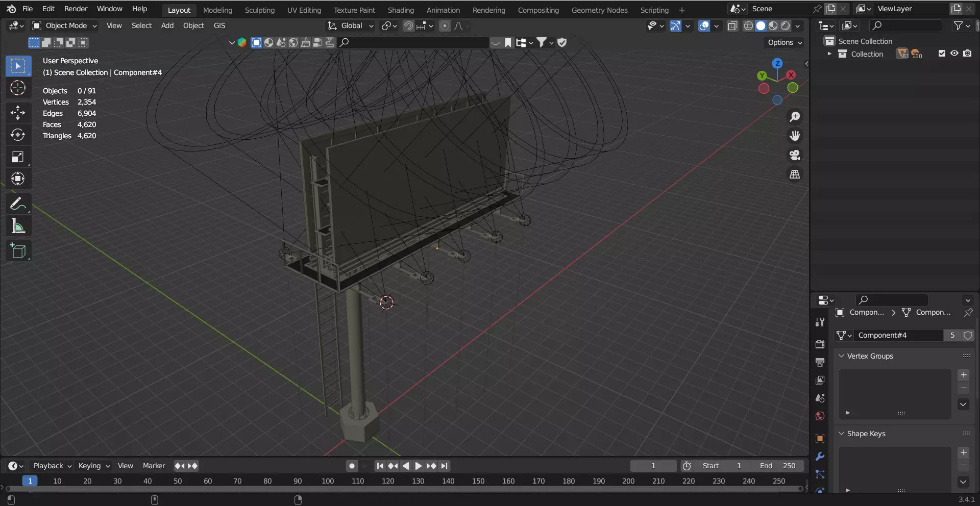Activate the Transform tool
The width and height of the screenshot is (980, 506).
pyautogui.click(x=18, y=179)
